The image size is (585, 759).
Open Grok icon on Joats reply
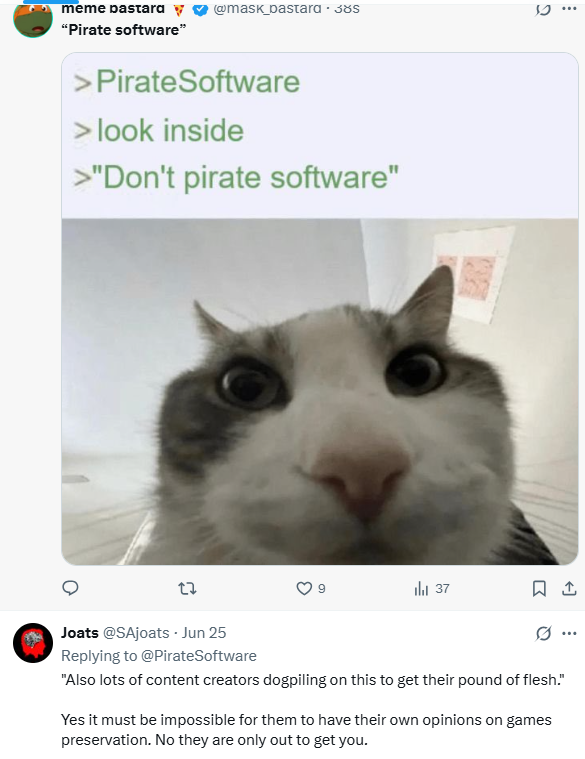point(543,633)
